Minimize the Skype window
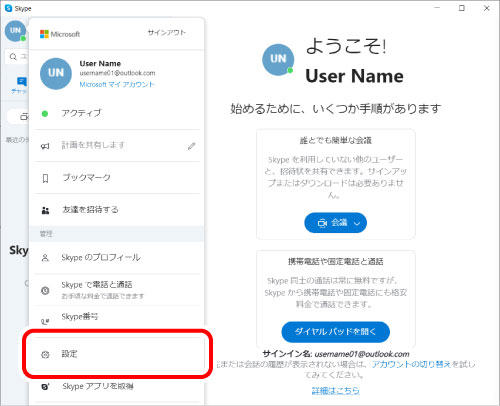The image size is (500, 406). coord(437,8)
